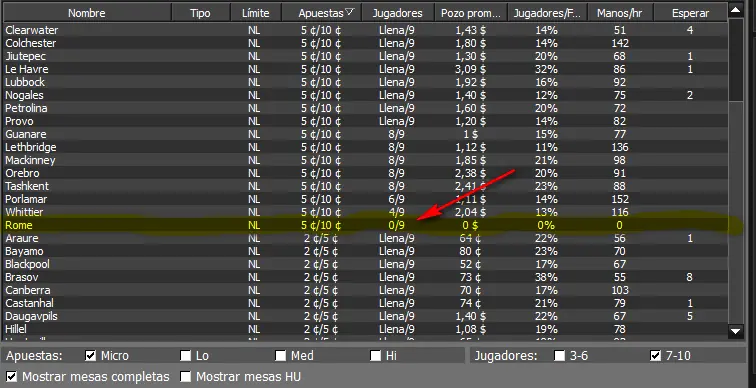Select the Provo table row

coord(365,121)
